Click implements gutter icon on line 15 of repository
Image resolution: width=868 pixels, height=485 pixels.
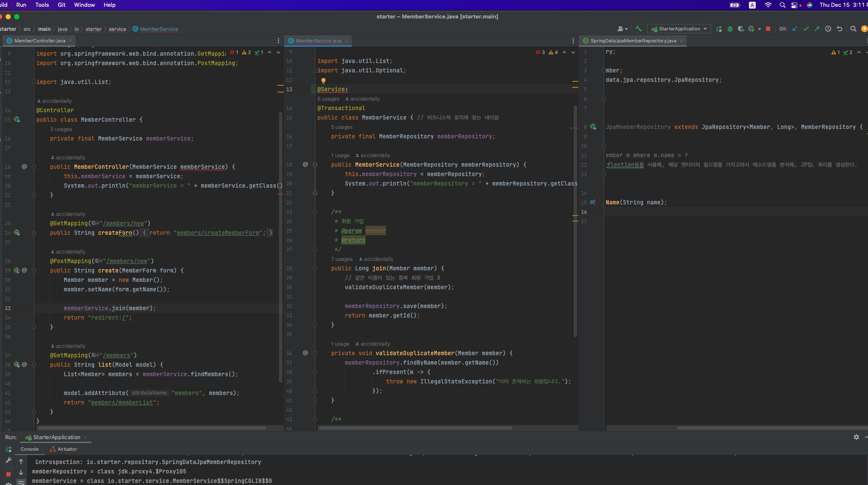593,202
